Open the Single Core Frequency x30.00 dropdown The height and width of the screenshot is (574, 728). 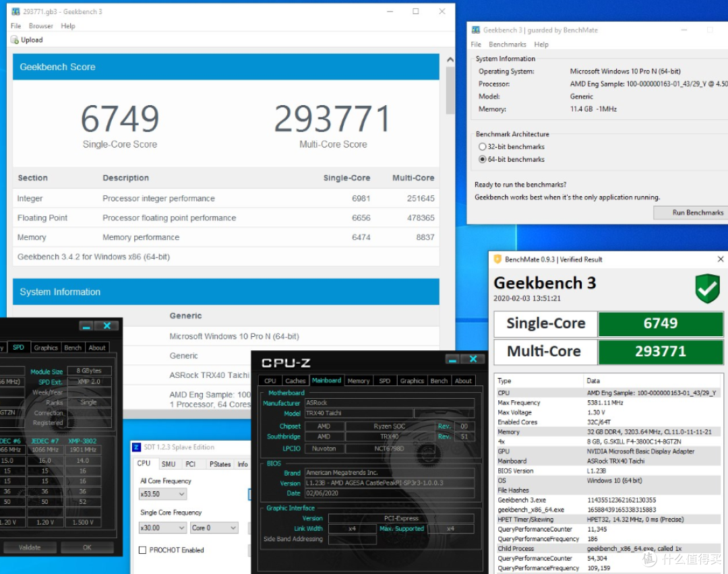tap(162, 528)
